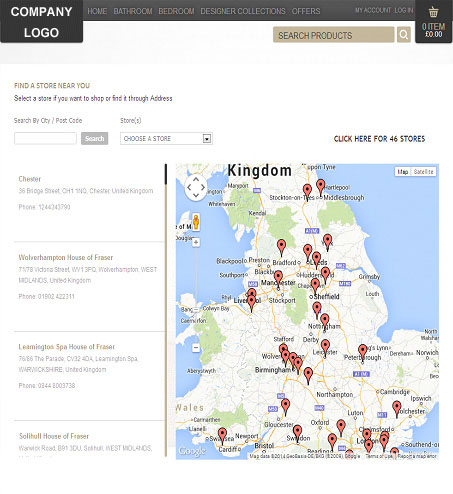Open My Account link
453x494 pixels.
373,10
